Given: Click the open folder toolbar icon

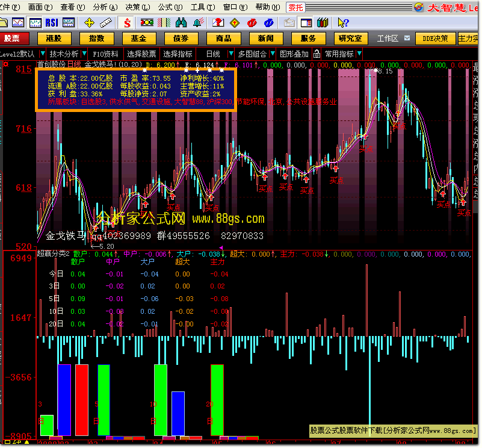Looking at the screenshot, I should tap(3, 23).
